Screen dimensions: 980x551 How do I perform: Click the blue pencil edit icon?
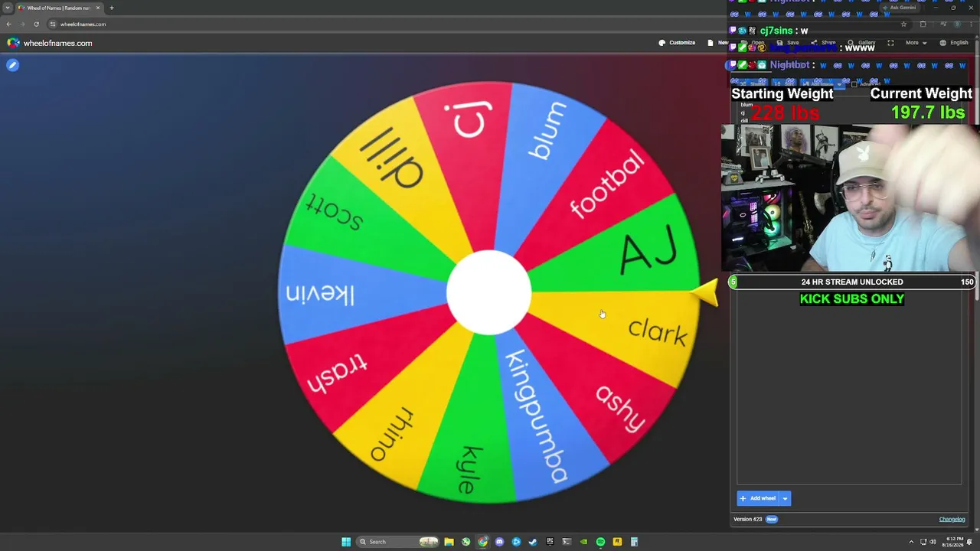pyautogui.click(x=12, y=65)
